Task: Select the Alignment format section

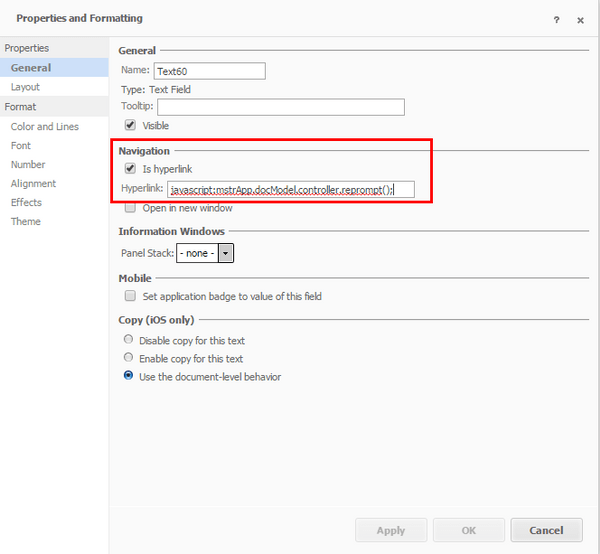Action: click(x=33, y=184)
